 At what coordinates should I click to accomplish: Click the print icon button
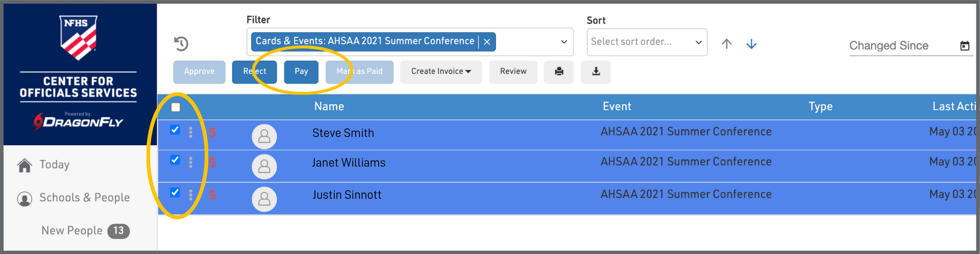coord(559,72)
